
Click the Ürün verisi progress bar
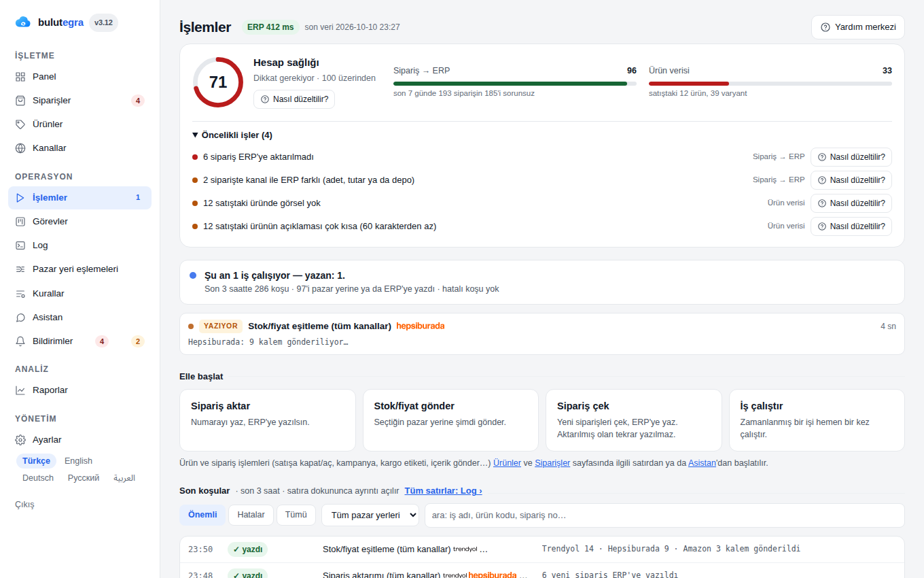pos(770,84)
